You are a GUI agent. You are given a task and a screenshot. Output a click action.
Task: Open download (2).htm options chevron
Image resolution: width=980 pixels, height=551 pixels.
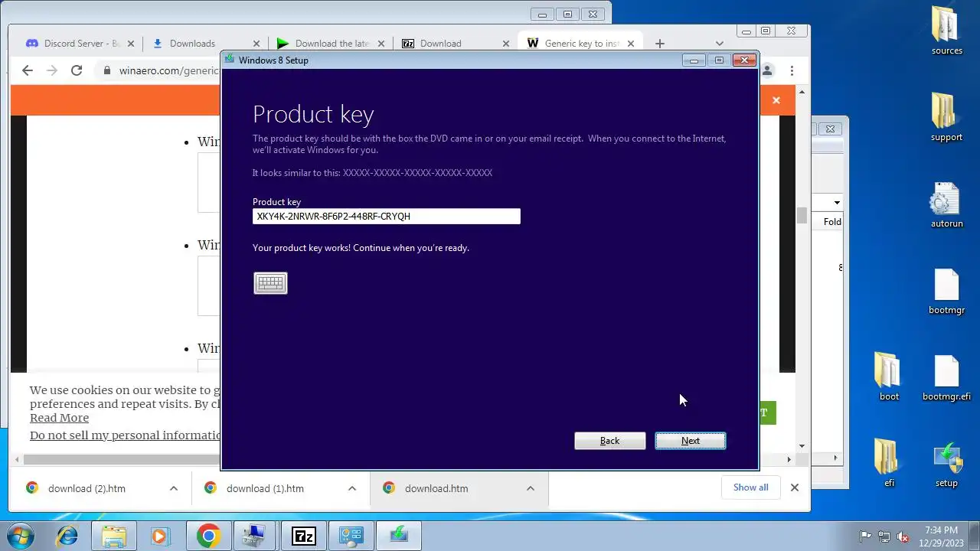(x=174, y=488)
